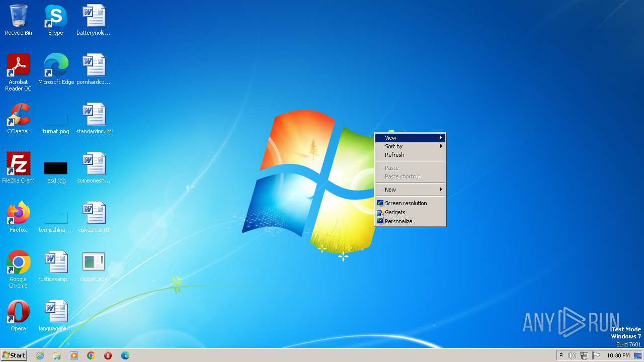Select the Clipper.exe file icon
Viewport: 644px width, 362px height.
[x=94, y=266]
